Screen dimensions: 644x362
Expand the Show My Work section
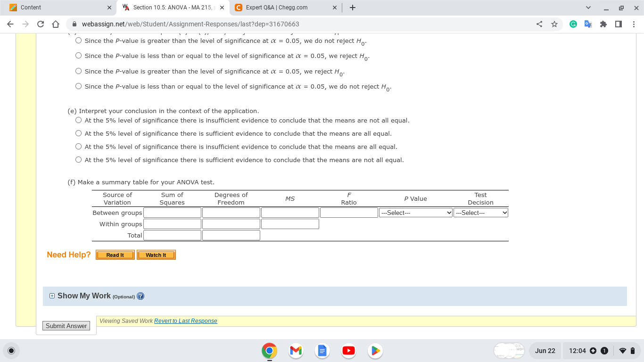(x=52, y=296)
